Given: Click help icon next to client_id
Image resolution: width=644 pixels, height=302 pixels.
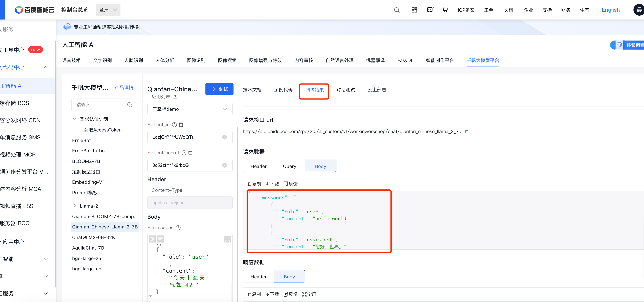Looking at the screenshot, I should pyautogui.click(x=174, y=125).
